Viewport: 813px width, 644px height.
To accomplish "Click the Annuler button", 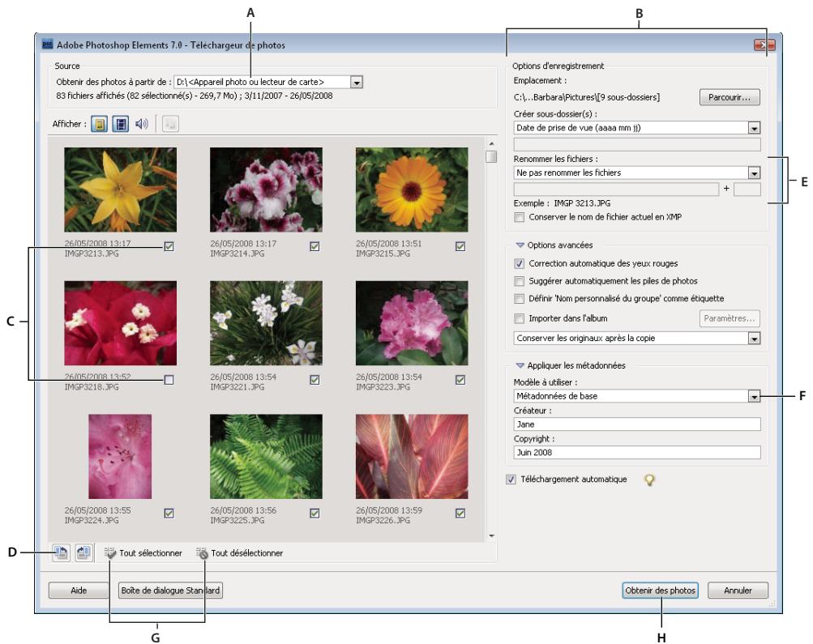I will click(738, 591).
